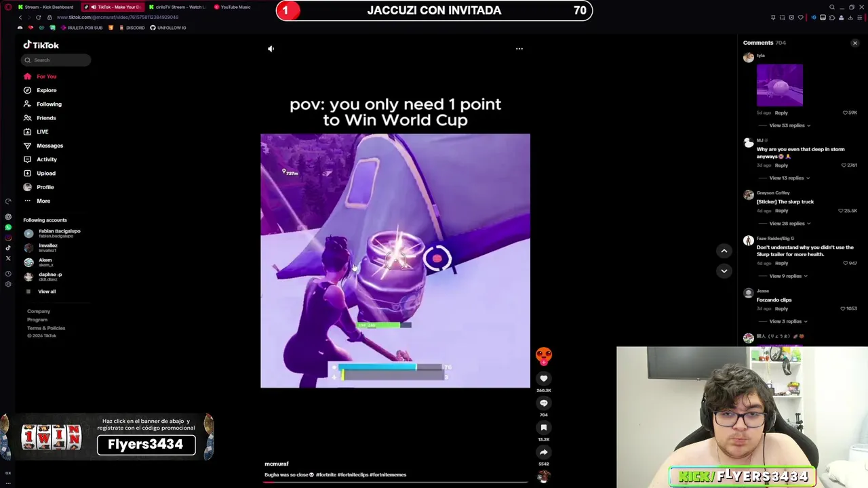Open Messages in sidebar
Viewport: 868px width, 488px height.
[50, 146]
